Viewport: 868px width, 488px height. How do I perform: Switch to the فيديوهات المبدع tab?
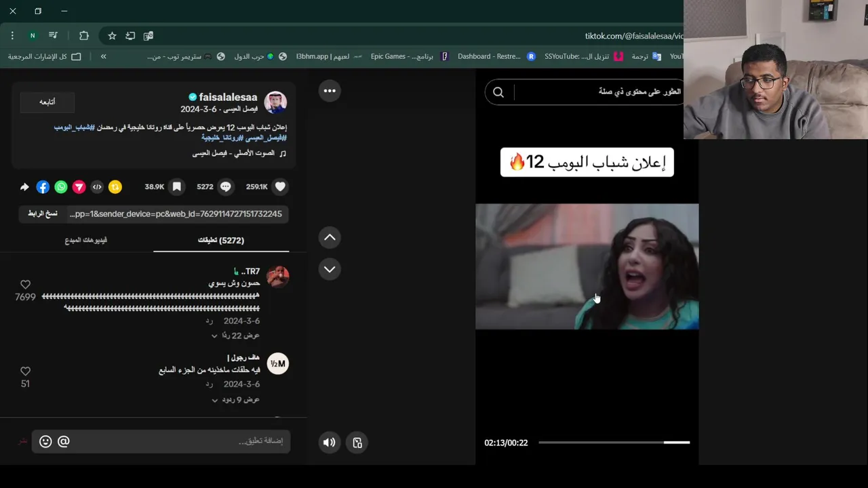tap(85, 240)
